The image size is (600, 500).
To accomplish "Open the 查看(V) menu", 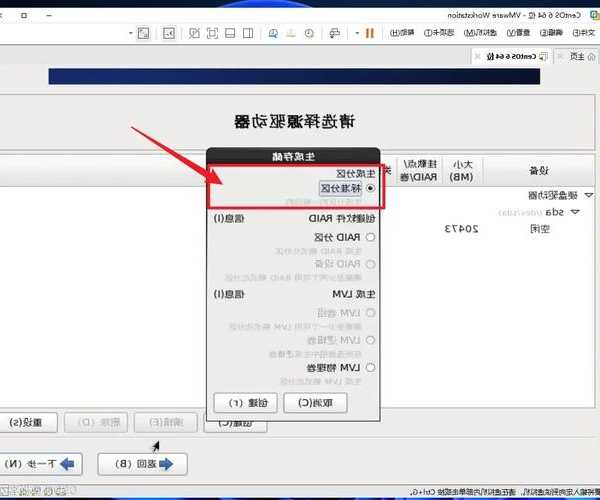I will coord(518,33).
